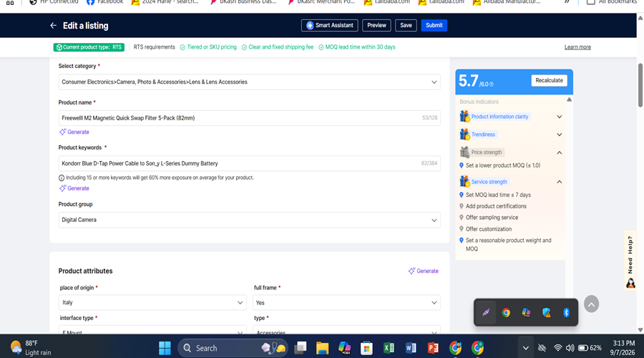Open the Smart Assistant
Viewport: 644px width, 358px height.
[329, 26]
